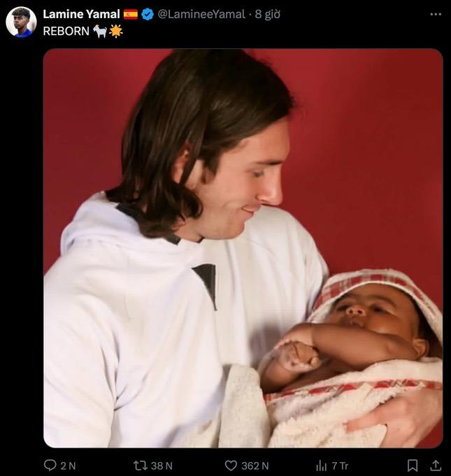Click the reply speech bubble icon
451x476 pixels.
pos(50,465)
